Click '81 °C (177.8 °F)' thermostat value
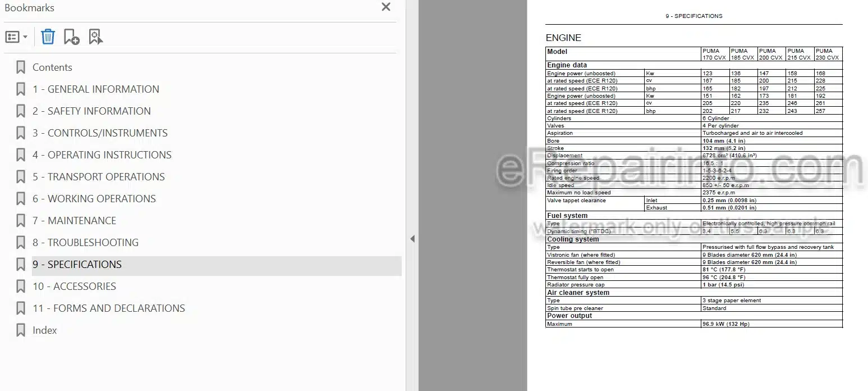This screenshot has width=868, height=391. coord(724,270)
